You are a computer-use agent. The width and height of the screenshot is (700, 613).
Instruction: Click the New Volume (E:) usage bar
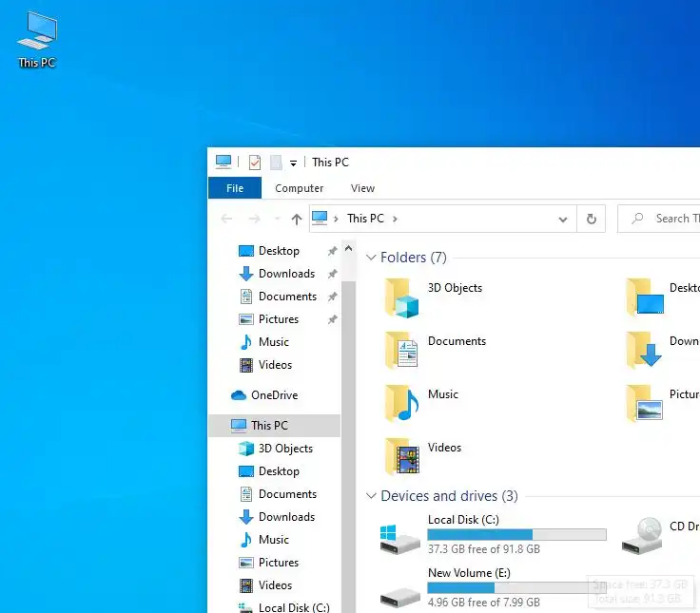point(516,587)
